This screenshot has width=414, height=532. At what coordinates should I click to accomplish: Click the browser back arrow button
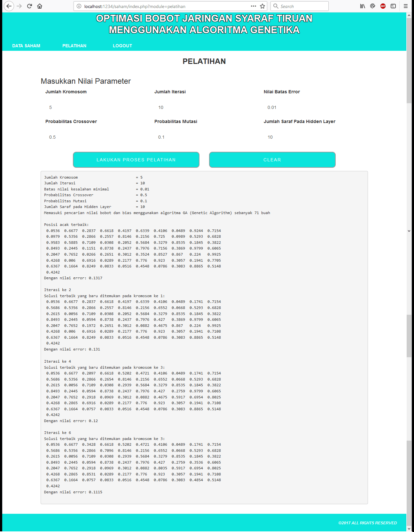point(9,6)
